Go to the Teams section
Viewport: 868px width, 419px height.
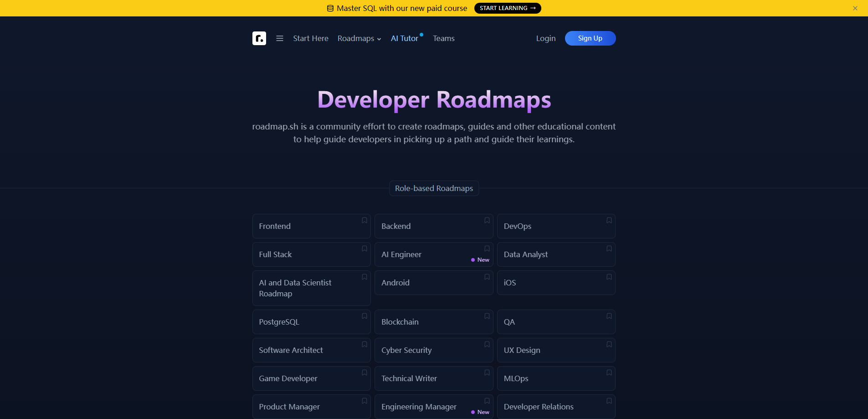pos(443,38)
